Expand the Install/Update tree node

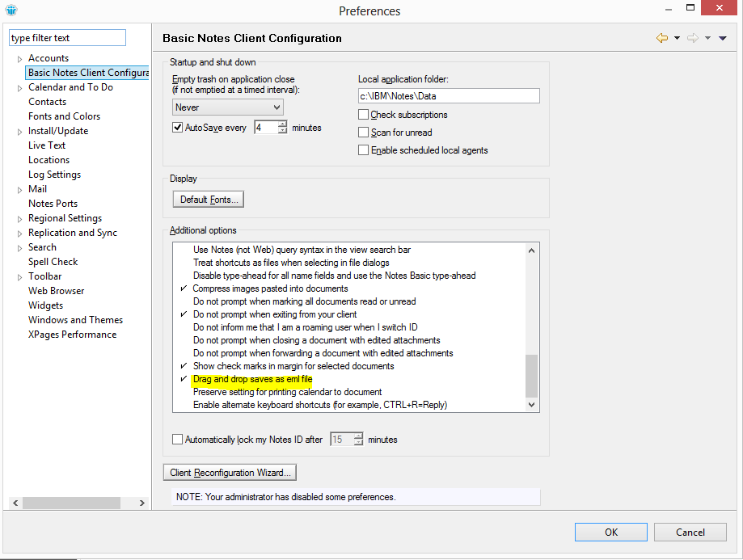[x=19, y=132]
